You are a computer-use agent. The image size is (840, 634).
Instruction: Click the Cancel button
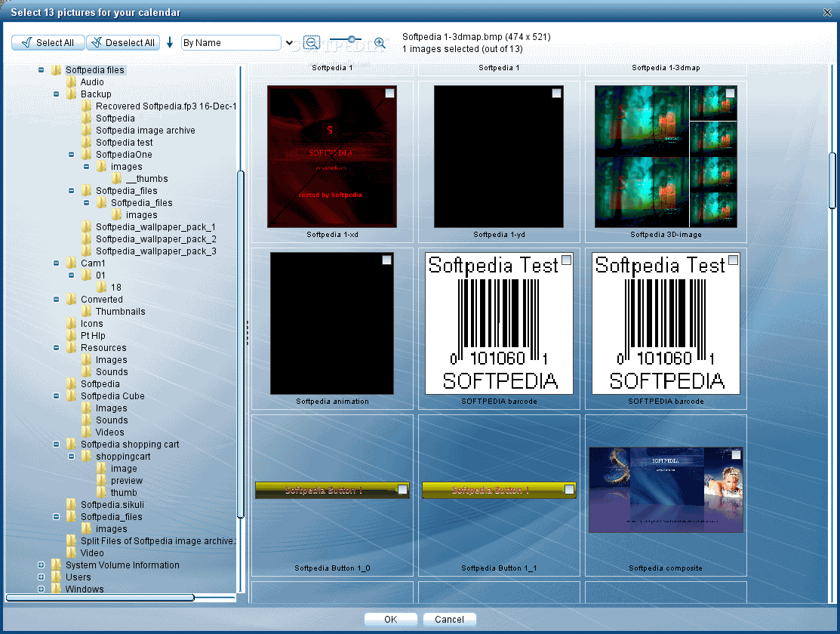450,620
